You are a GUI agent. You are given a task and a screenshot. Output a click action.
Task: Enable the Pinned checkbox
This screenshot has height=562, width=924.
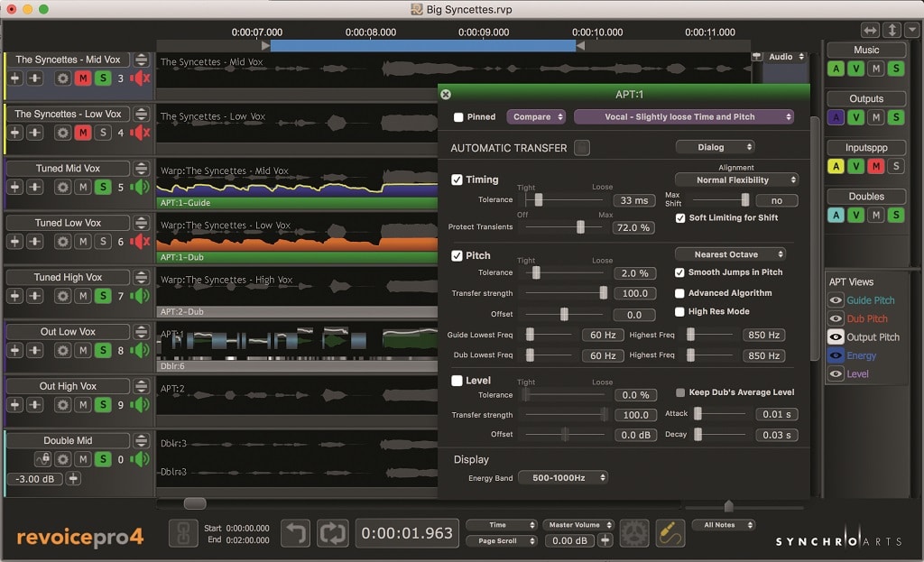(x=458, y=117)
